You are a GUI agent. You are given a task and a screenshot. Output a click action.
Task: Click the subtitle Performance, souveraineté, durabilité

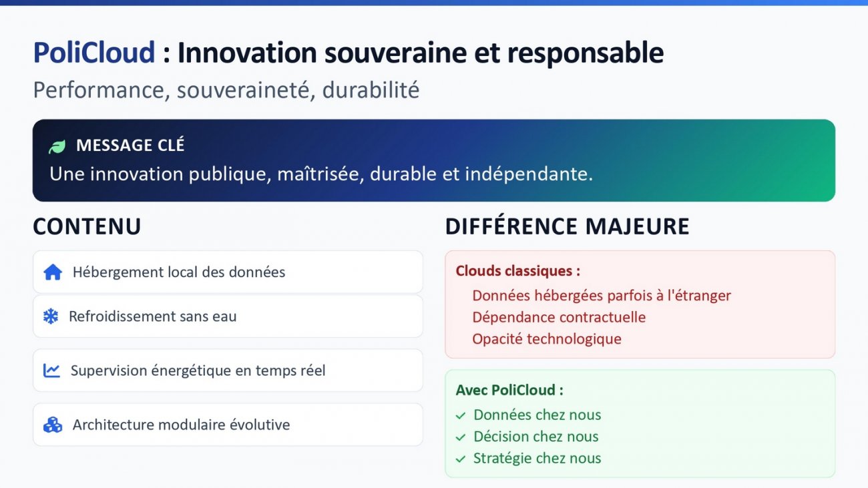(226, 89)
